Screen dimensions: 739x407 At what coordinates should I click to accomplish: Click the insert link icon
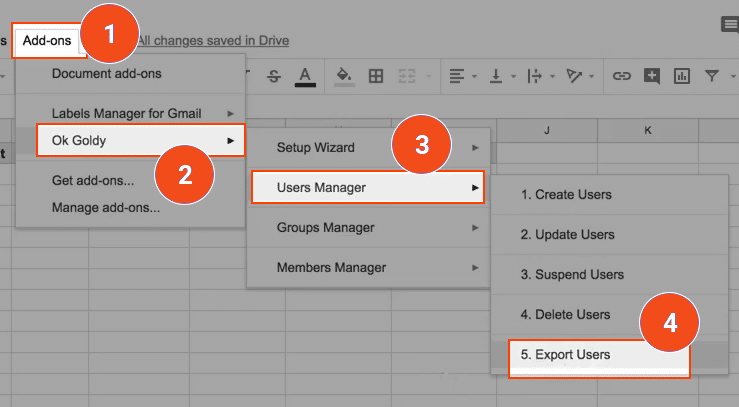[621, 76]
